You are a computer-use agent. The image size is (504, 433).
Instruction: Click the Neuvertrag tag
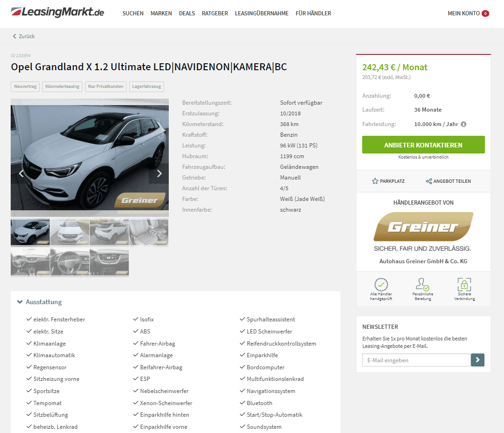pyautogui.click(x=25, y=87)
